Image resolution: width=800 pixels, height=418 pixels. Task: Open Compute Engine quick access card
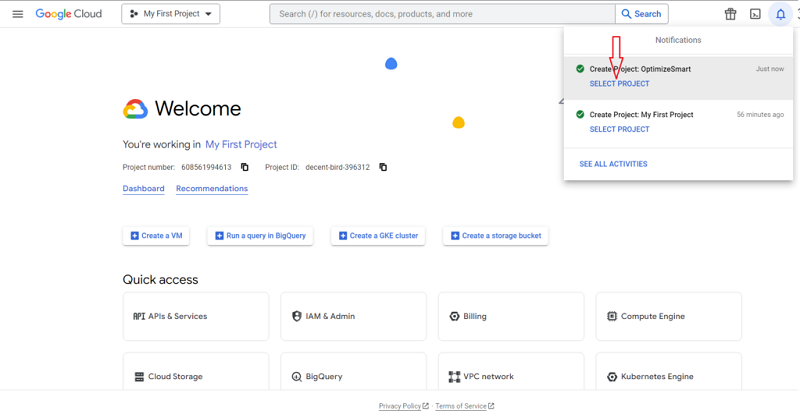pos(669,316)
